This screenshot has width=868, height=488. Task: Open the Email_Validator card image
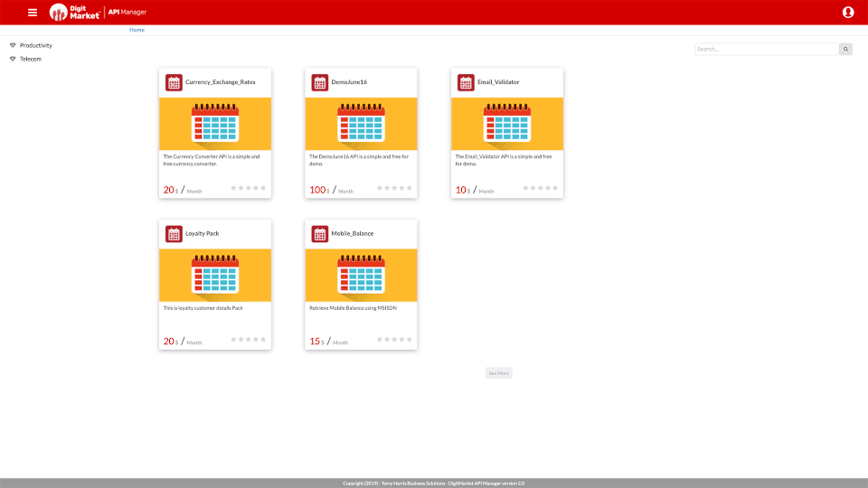(507, 124)
